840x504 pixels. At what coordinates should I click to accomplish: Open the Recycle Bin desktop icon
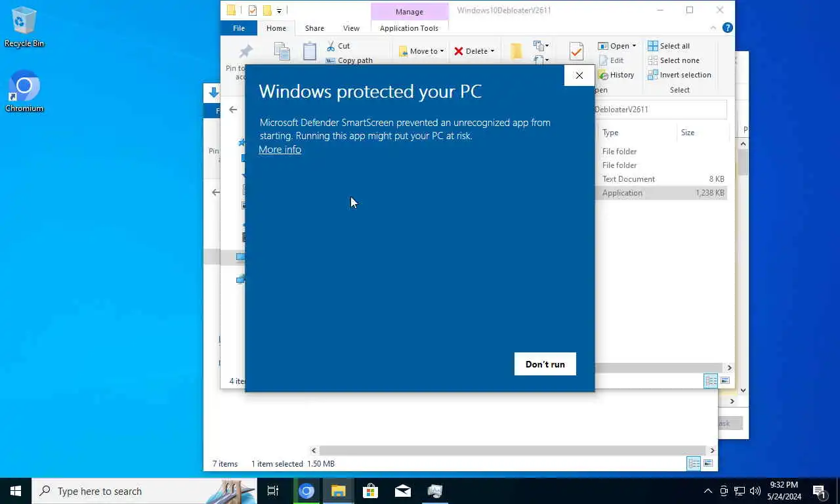(24, 27)
